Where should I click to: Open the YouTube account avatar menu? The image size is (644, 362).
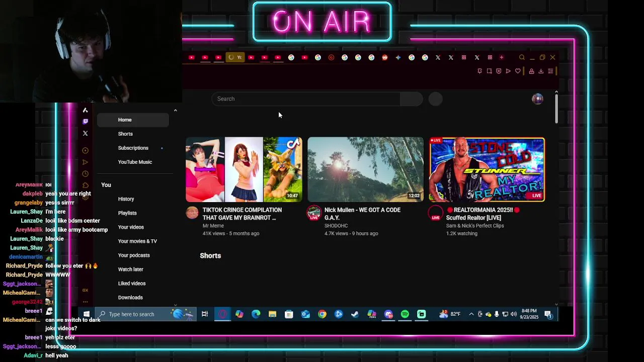(537, 99)
